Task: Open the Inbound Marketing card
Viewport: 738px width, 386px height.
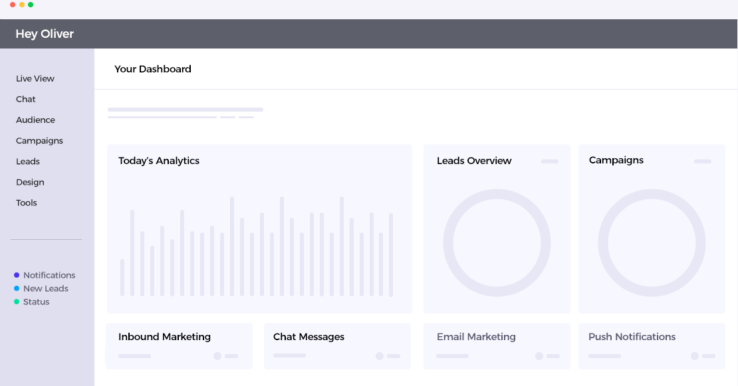Action: (x=179, y=346)
